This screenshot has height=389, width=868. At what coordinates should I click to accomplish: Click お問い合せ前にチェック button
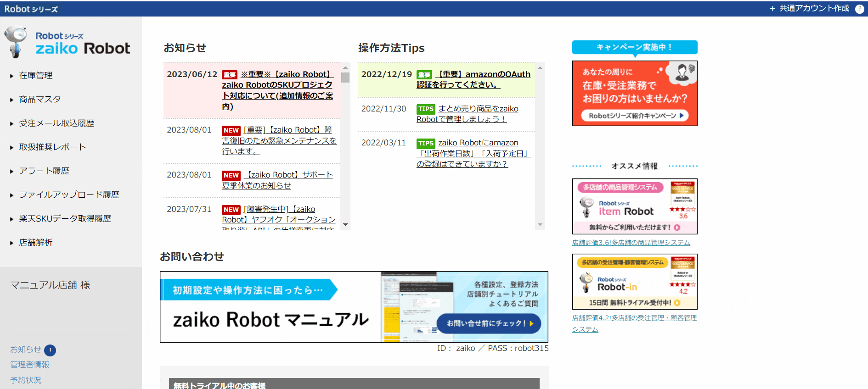[x=489, y=323]
